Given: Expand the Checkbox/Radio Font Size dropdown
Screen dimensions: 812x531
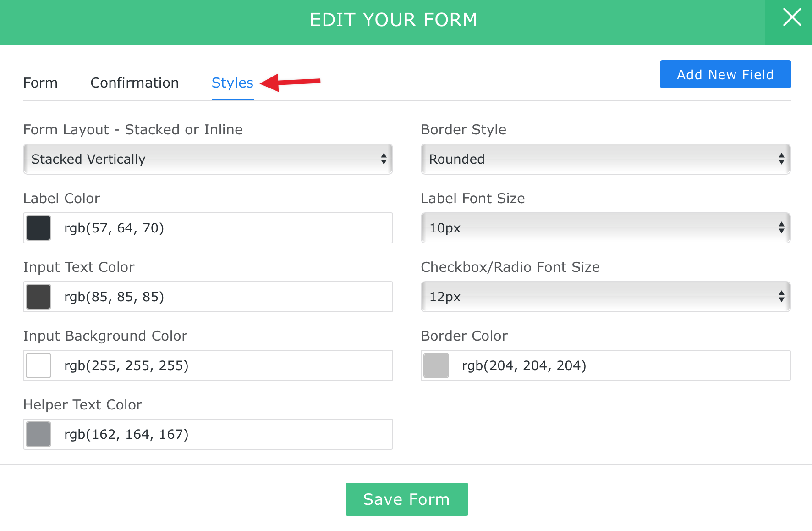Looking at the screenshot, I should (x=606, y=297).
